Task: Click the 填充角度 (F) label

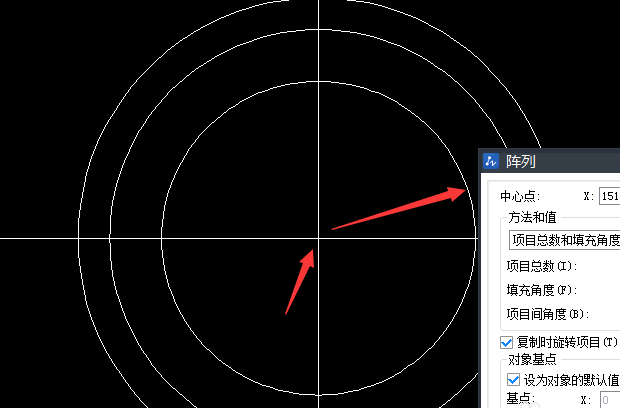Action: pos(541,290)
